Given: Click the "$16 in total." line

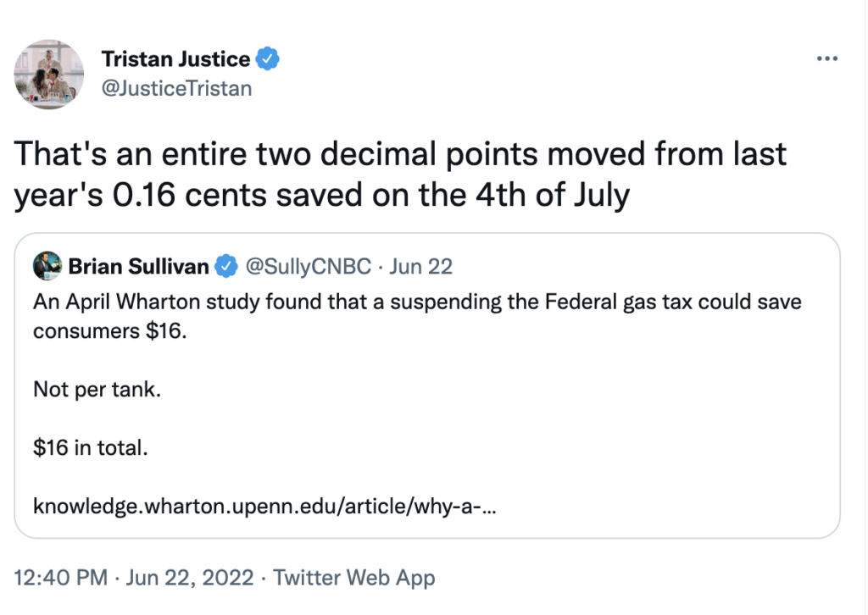Looking at the screenshot, I should click(90, 448).
